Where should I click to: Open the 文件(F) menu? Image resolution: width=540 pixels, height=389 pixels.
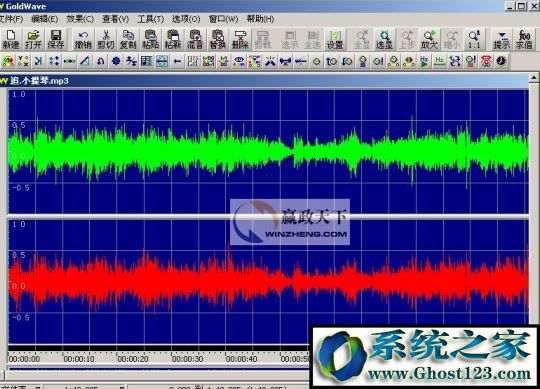coord(11,19)
